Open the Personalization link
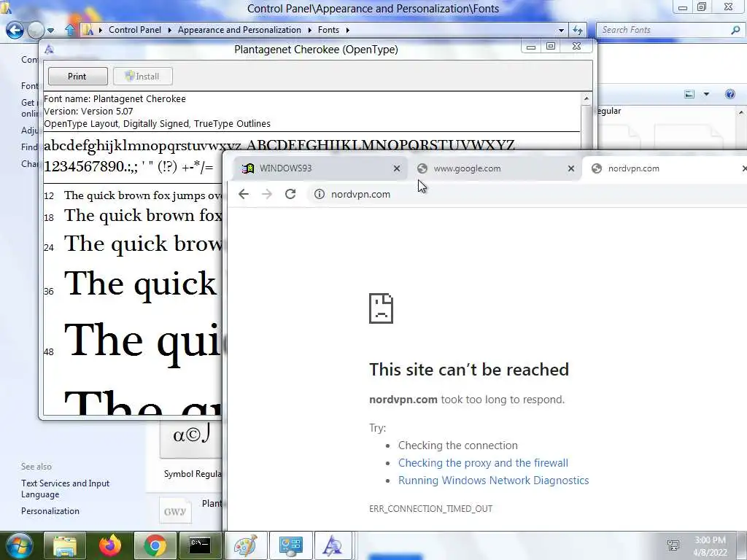Screen dimensions: 747x560 click(50, 511)
